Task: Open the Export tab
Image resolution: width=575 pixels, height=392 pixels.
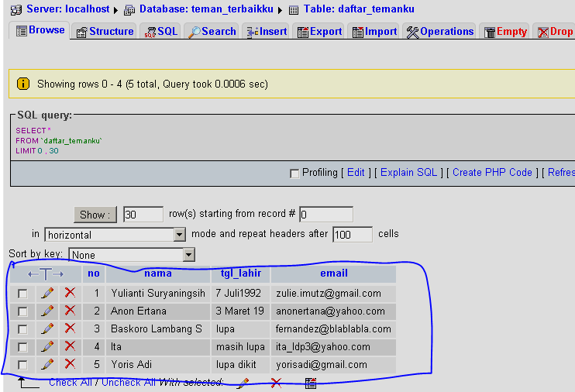Action: pos(319,32)
